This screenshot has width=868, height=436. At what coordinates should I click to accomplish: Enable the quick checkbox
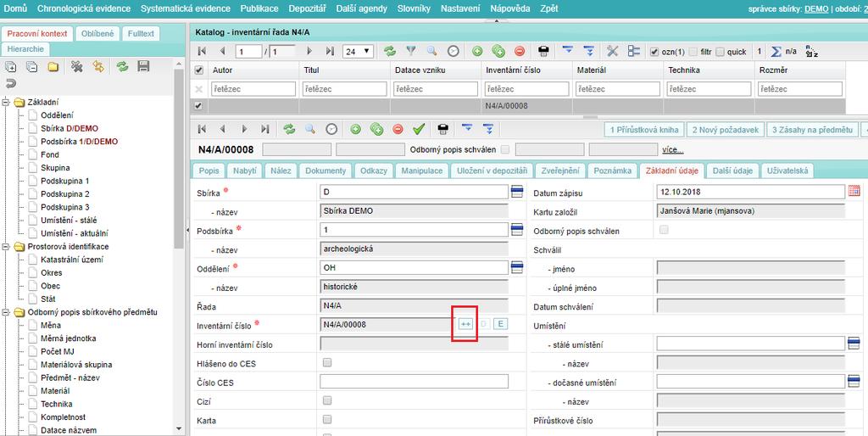coord(720,52)
